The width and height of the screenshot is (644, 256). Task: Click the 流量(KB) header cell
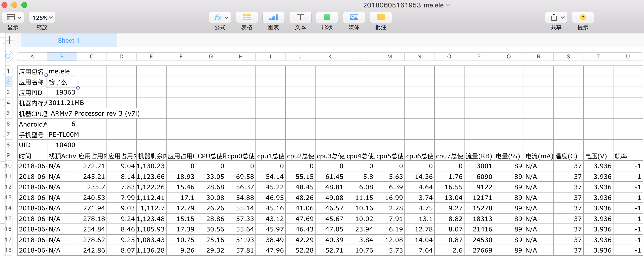[x=479, y=156]
